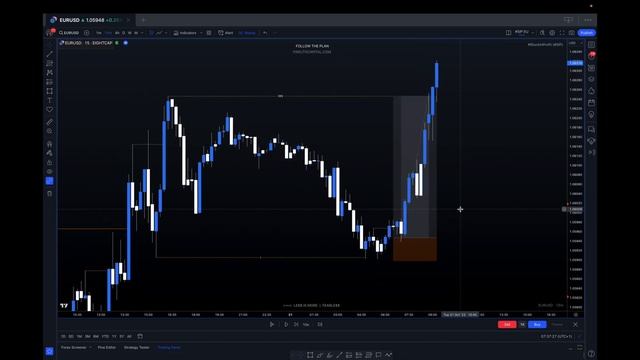Open the heart icons tool
Viewport: 640px width, 360px height.
pyautogui.click(x=49, y=109)
